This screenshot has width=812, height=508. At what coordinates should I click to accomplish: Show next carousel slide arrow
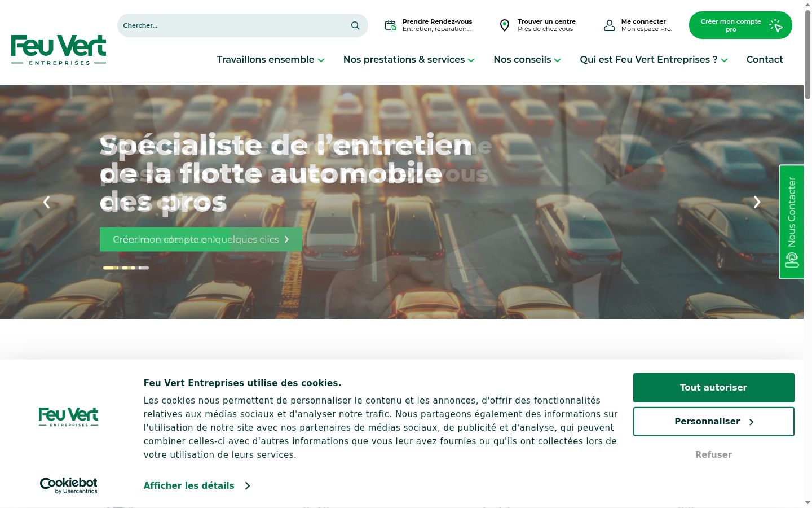coord(757,202)
